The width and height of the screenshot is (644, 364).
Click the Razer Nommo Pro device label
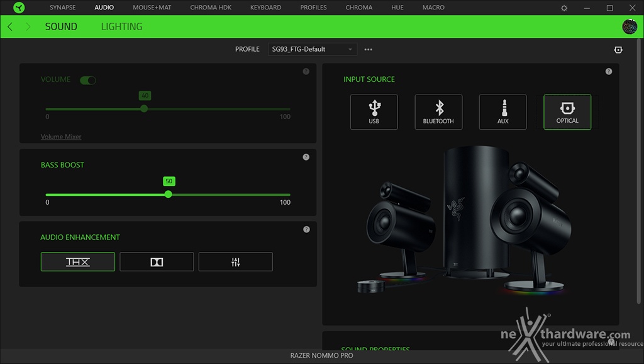click(x=321, y=355)
